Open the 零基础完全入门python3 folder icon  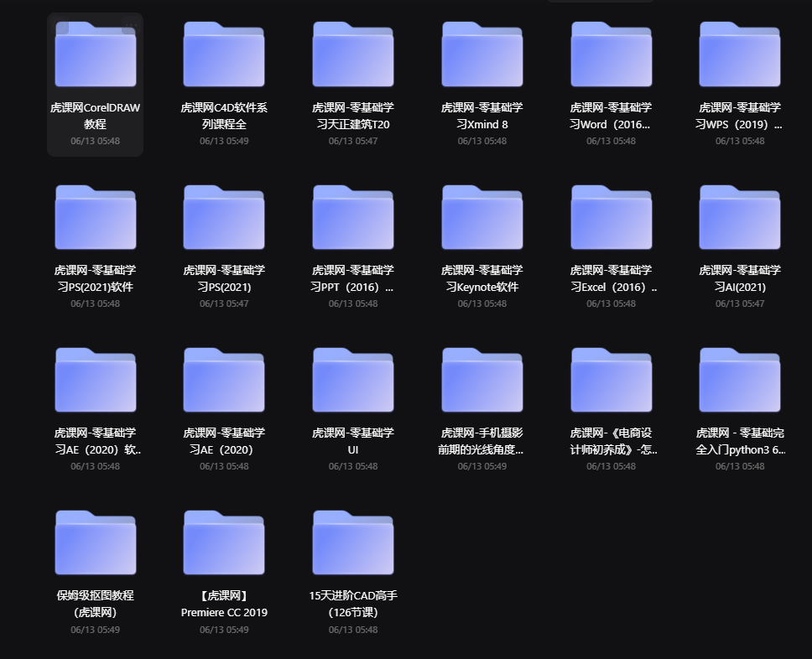click(740, 380)
